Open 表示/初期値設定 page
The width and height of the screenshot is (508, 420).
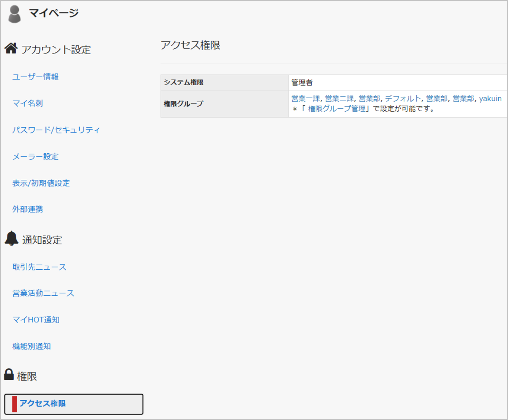[x=41, y=183]
